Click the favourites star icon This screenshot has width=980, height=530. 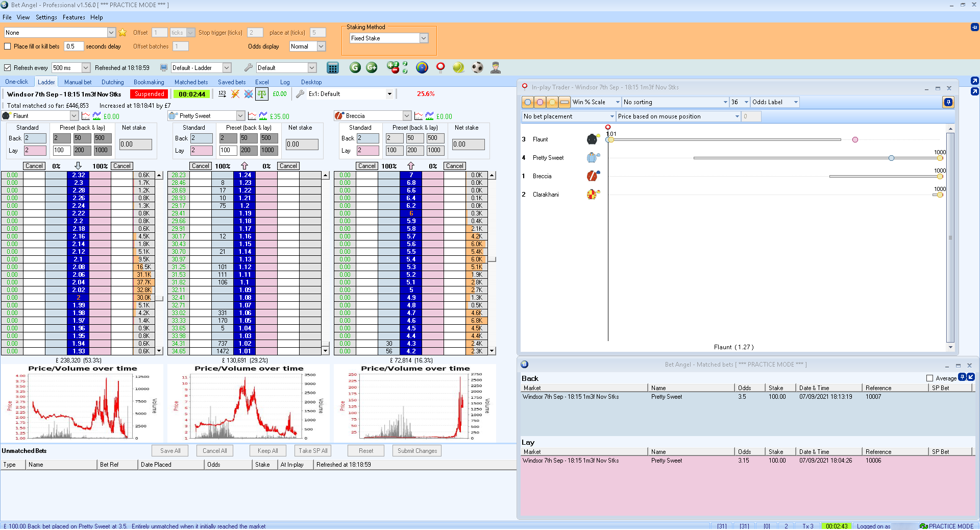pos(122,33)
